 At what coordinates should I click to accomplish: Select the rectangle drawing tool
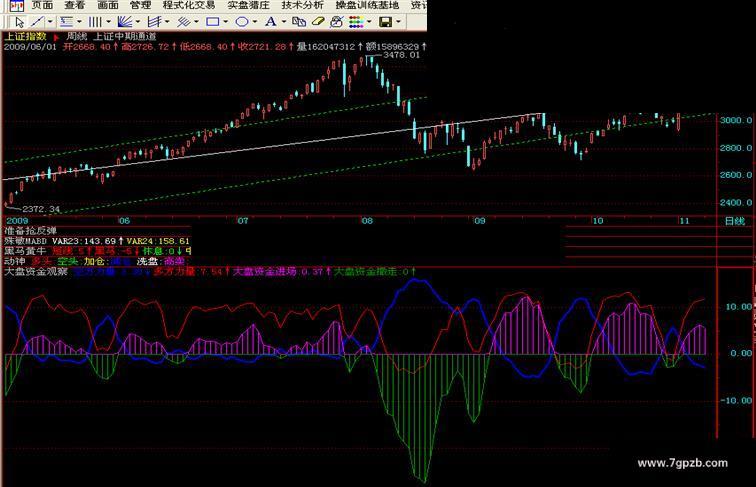213,22
